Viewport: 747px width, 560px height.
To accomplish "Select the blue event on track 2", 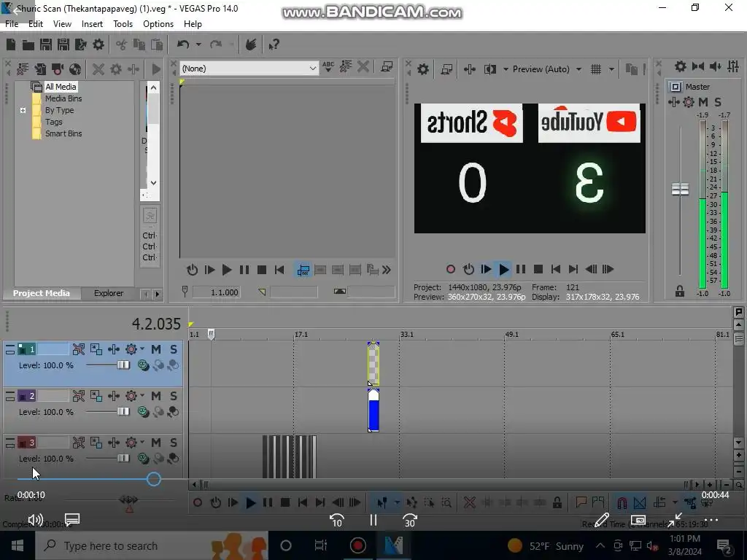I will (373, 411).
